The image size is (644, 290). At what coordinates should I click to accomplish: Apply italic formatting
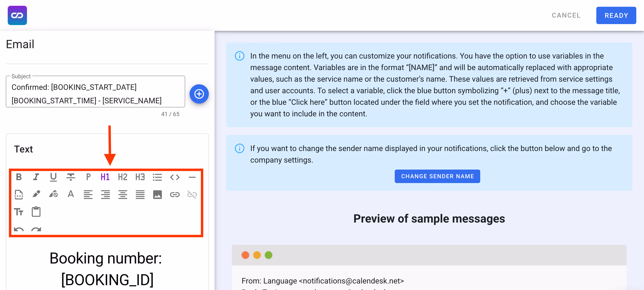(36, 177)
